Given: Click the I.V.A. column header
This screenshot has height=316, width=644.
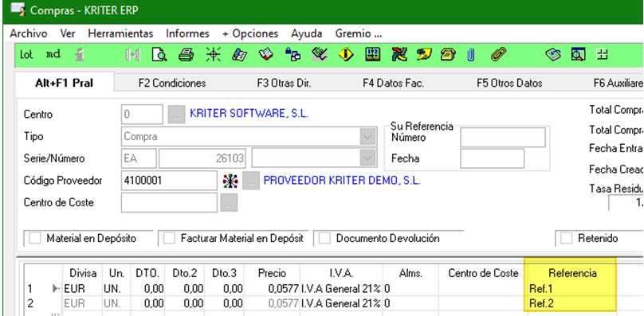Looking at the screenshot, I should (x=341, y=273).
